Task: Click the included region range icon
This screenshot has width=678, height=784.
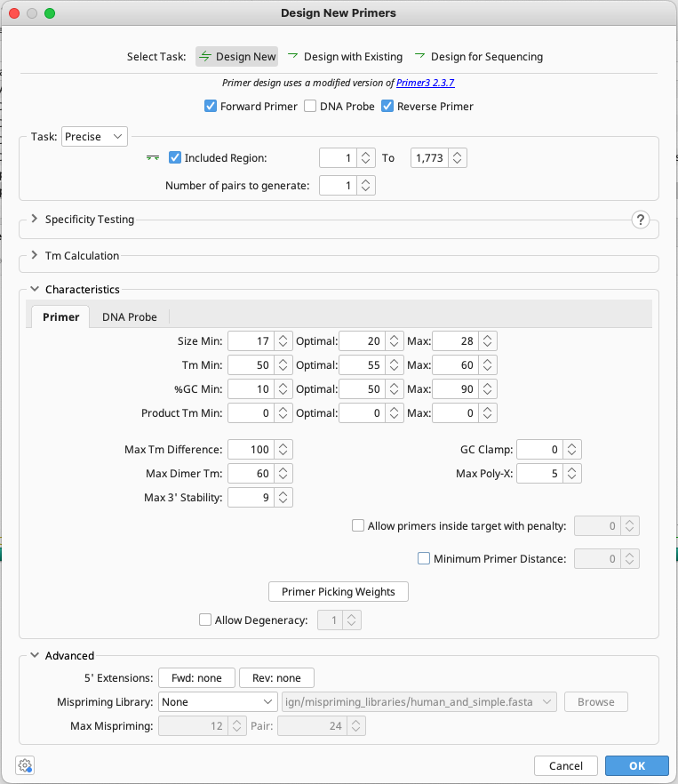Action: point(152,157)
